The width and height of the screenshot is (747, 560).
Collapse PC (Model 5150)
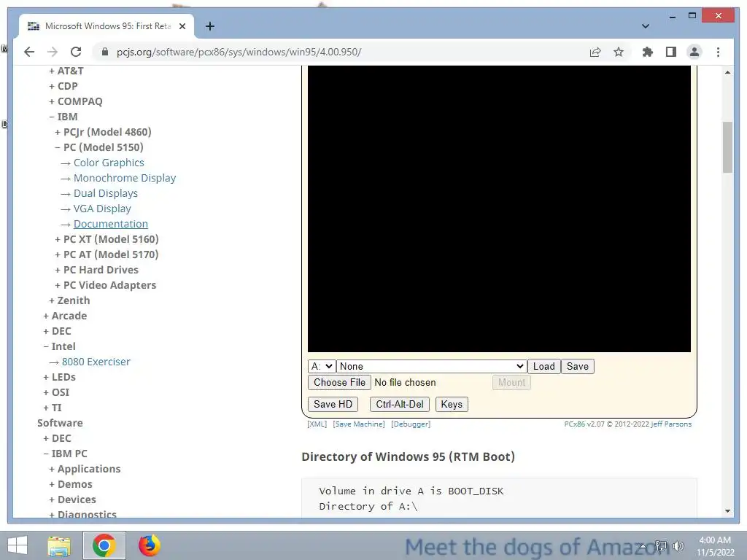click(x=99, y=147)
